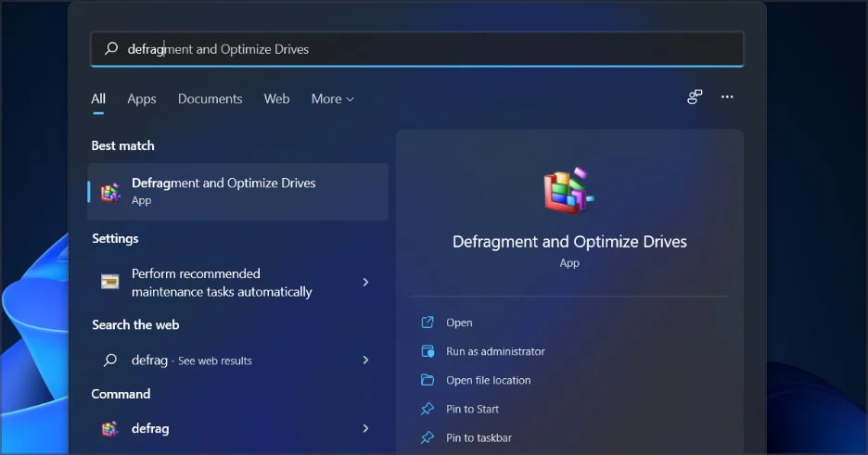This screenshot has width=868, height=455.
Task: Open the search options people icon
Action: point(695,97)
